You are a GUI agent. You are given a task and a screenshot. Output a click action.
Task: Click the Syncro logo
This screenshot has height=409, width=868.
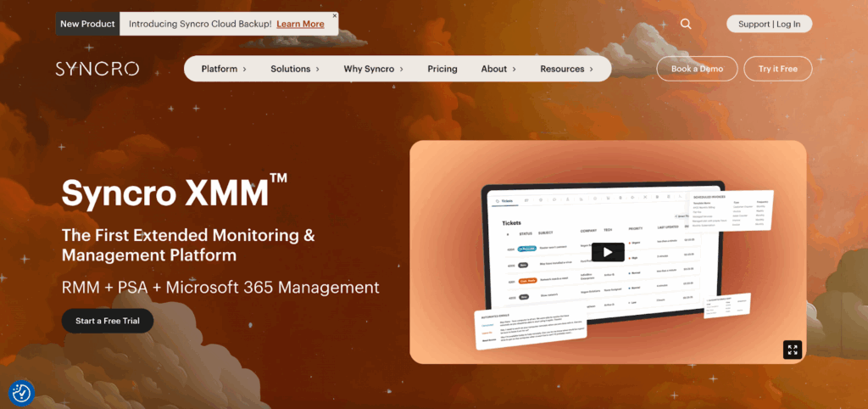coord(97,69)
